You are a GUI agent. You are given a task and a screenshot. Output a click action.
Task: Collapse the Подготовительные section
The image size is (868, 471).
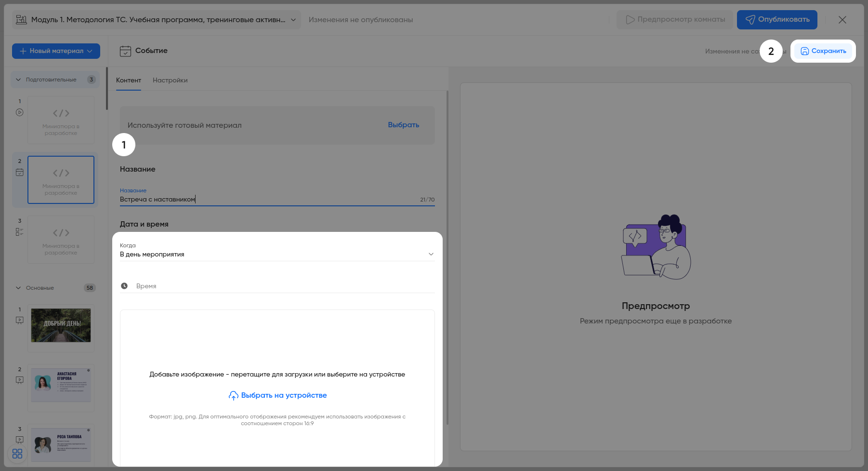[x=18, y=80]
